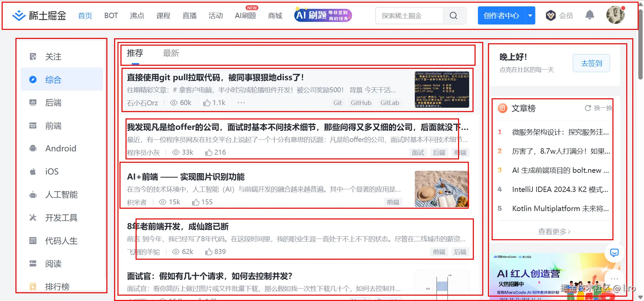Open the BOT nav item
The height and width of the screenshot is (301, 644).
111,16
